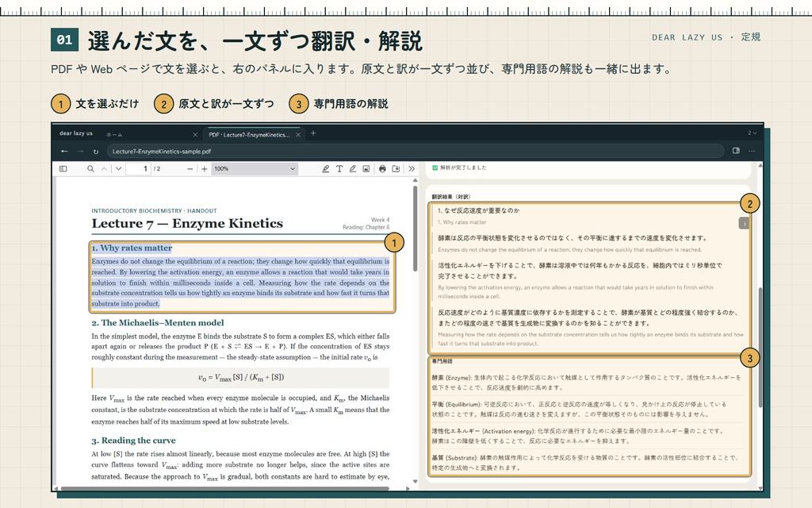Zoom out with the minus icon

[x=190, y=169]
